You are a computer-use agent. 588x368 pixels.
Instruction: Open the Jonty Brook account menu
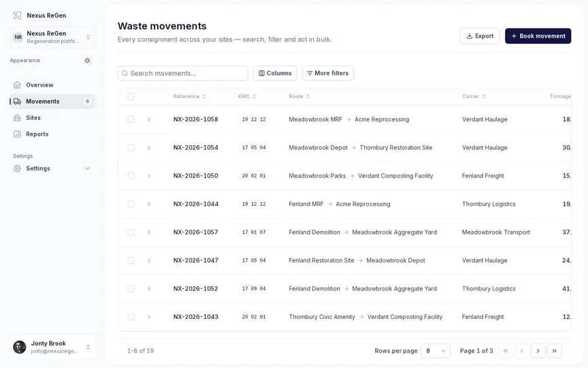(x=52, y=347)
